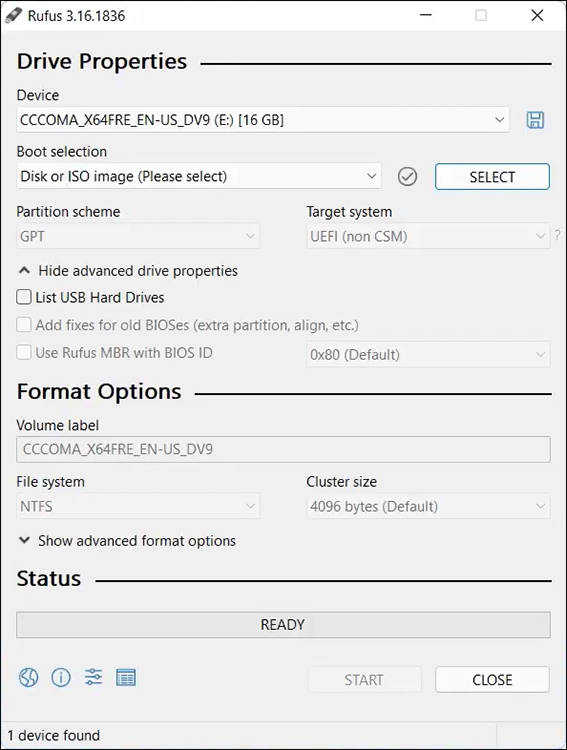Image resolution: width=567 pixels, height=750 pixels.
Task: Open the settings sliders icon
Action: pos(93,678)
